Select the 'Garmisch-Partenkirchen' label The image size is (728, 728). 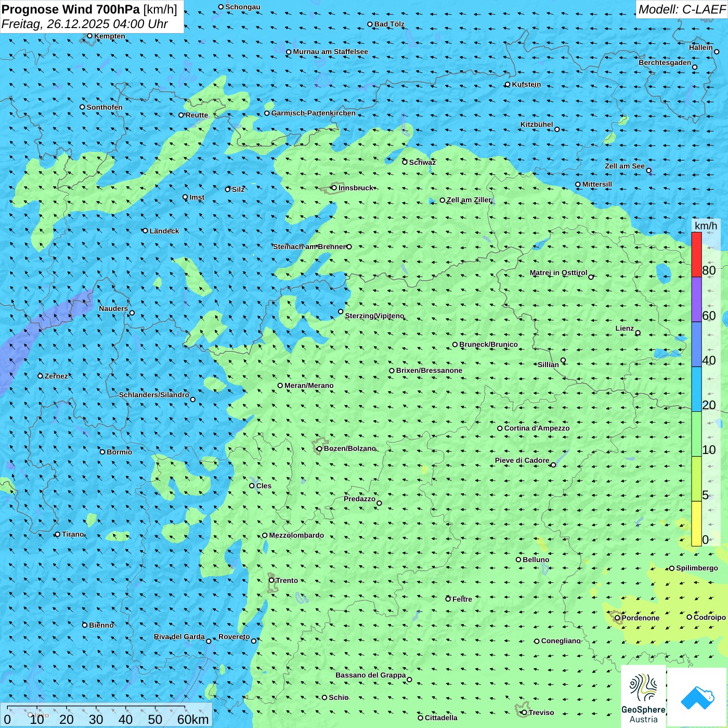(314, 113)
